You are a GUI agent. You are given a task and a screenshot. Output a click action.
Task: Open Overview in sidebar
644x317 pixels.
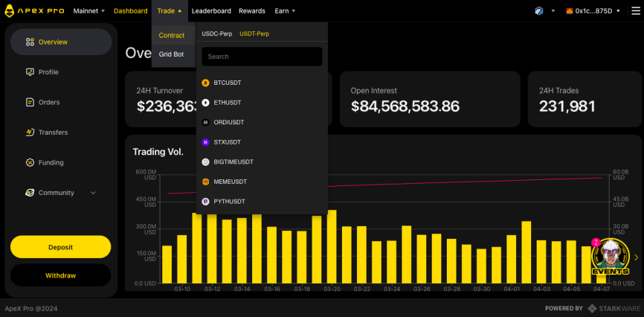tap(61, 42)
